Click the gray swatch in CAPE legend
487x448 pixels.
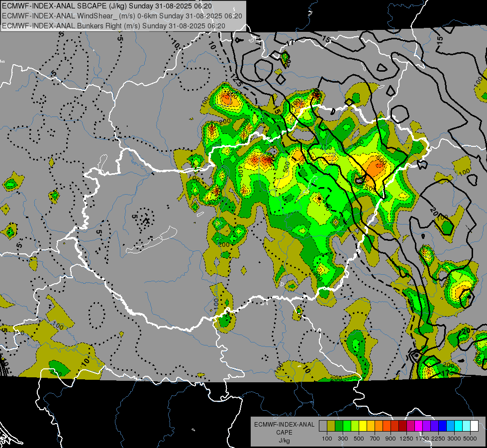pyautogui.click(x=323, y=426)
